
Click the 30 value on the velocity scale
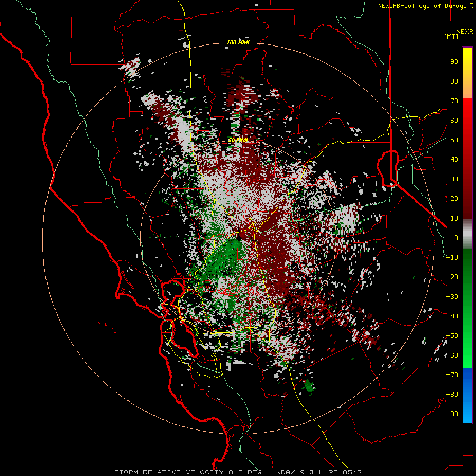click(454, 179)
